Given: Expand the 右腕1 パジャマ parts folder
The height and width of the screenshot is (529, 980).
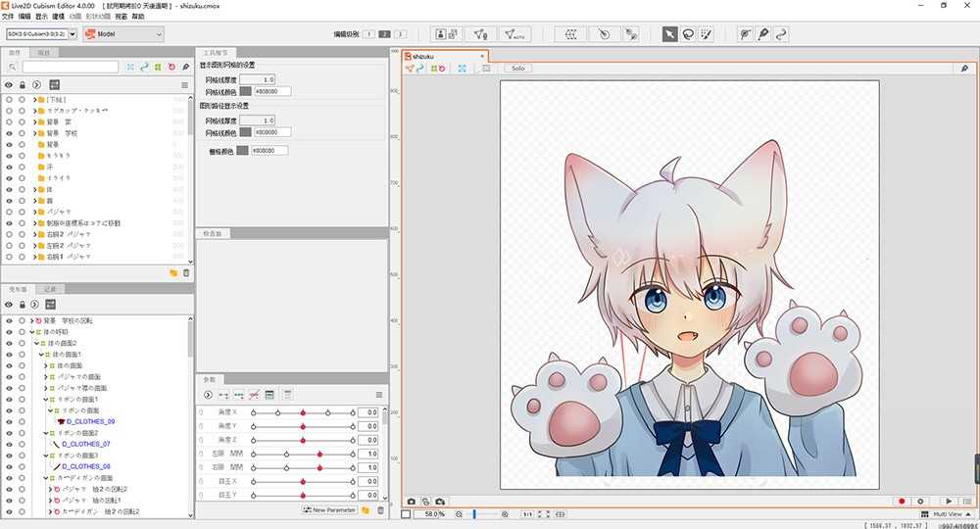Looking at the screenshot, I should point(35,257).
